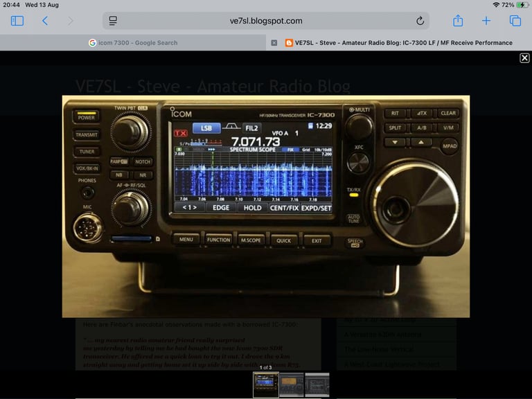Select the first lightbox thumbnail
The height and width of the screenshot is (399, 532).
266,384
